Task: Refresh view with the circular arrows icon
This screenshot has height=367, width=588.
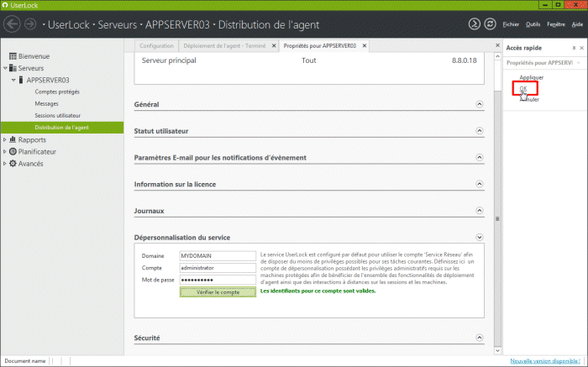Action: pyautogui.click(x=490, y=24)
